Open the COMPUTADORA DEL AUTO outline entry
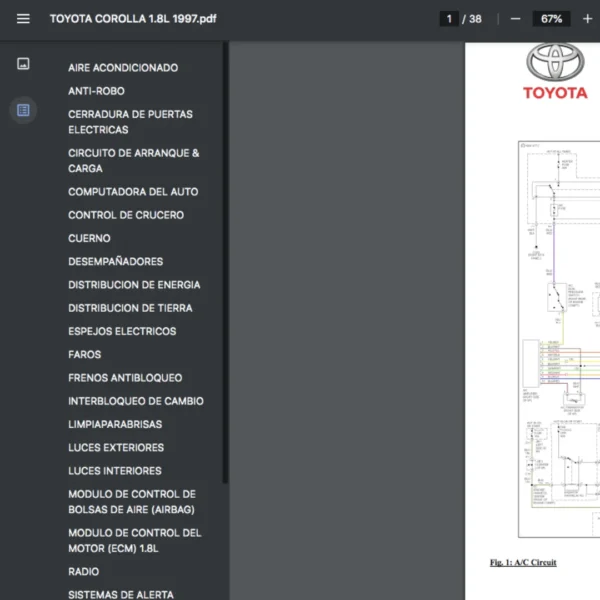Viewport: 600px width, 600px height. [x=133, y=192]
